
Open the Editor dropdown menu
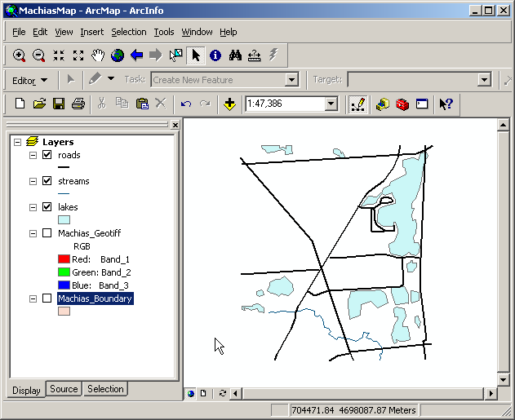click(30, 80)
